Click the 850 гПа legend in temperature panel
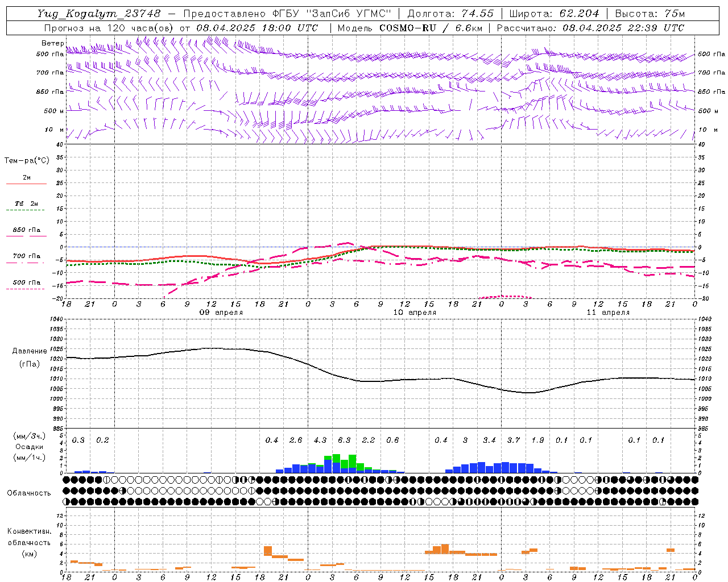The height and width of the screenshot is (582, 728). click(27, 230)
